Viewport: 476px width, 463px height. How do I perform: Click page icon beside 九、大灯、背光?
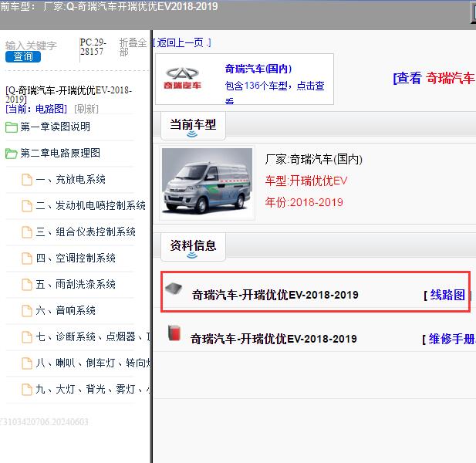[x=27, y=390]
